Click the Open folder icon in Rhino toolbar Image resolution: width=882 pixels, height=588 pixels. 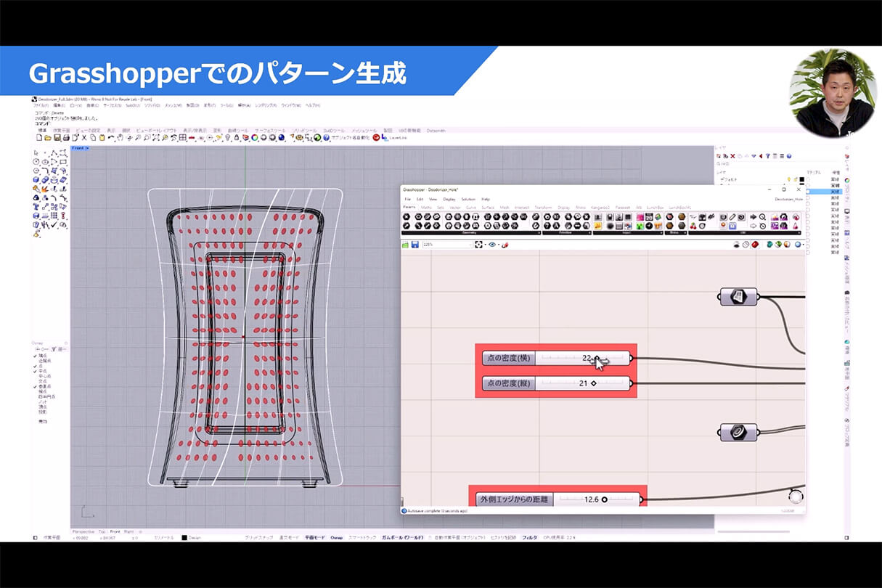tap(47, 137)
